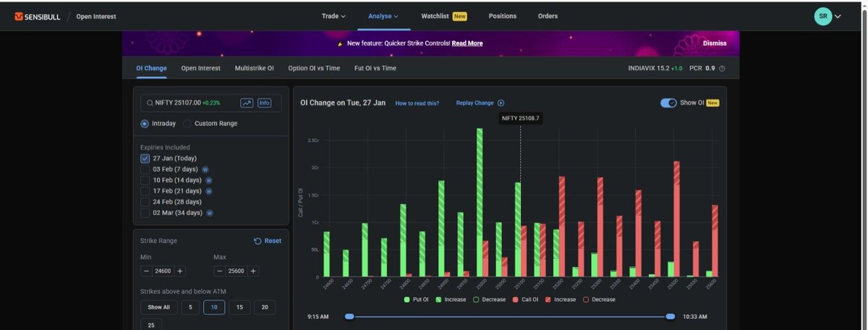Viewport: 868px width, 330px height.
Task: Switch to the OI Change tab
Action: pyautogui.click(x=151, y=68)
